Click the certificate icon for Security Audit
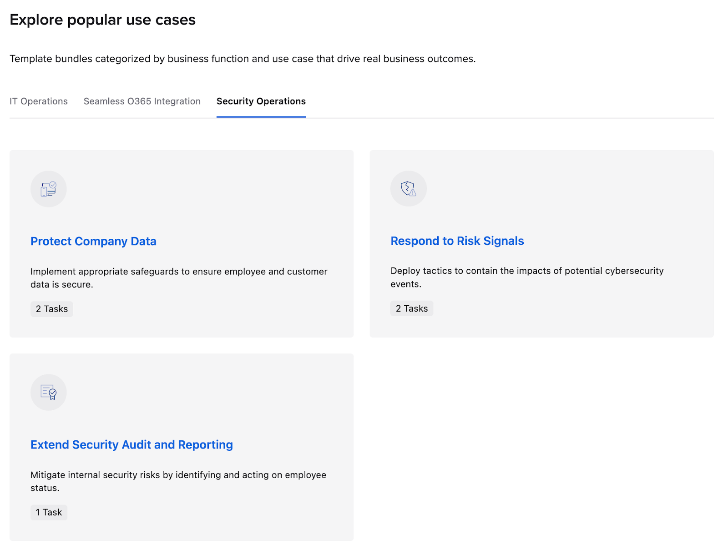Screen dimensions: 728x560 pyautogui.click(x=48, y=392)
